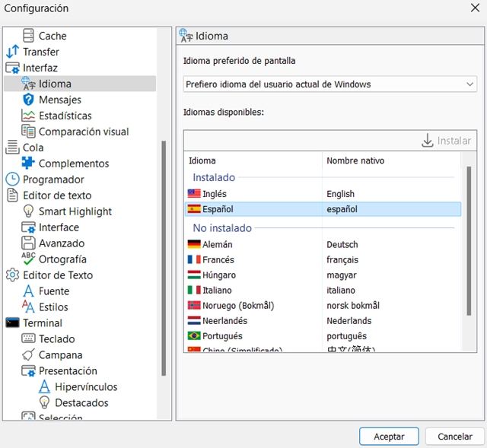Close the Configuración dialog with X
This screenshot has height=448, width=487.
[475, 8]
